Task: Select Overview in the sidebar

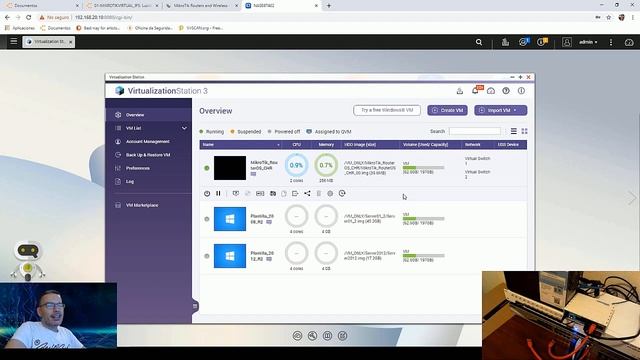Action: [x=149, y=115]
